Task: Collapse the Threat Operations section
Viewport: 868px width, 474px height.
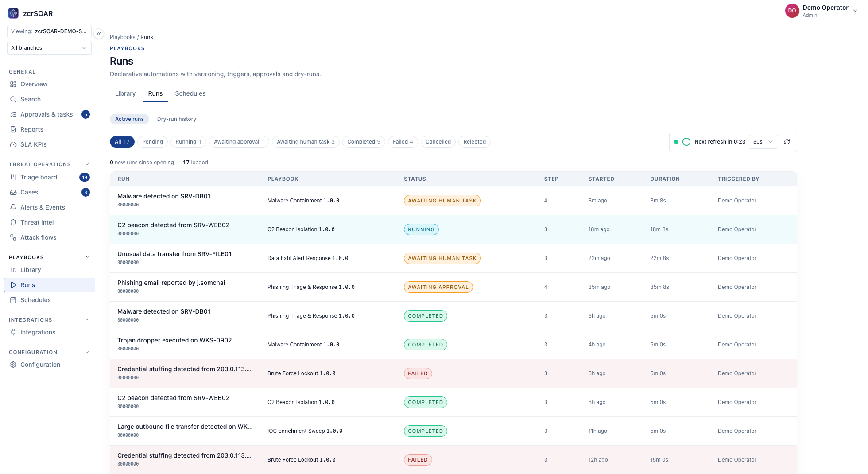Action: (87, 164)
